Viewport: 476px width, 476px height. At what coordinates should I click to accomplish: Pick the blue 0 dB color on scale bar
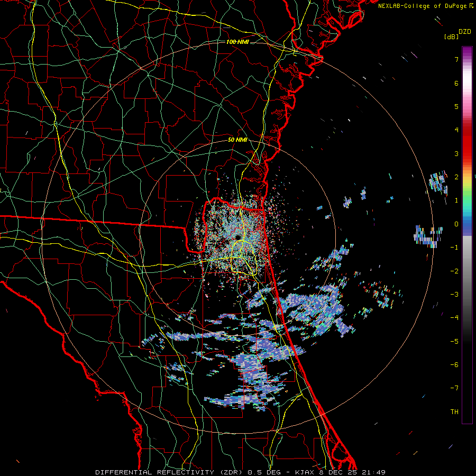(467, 224)
